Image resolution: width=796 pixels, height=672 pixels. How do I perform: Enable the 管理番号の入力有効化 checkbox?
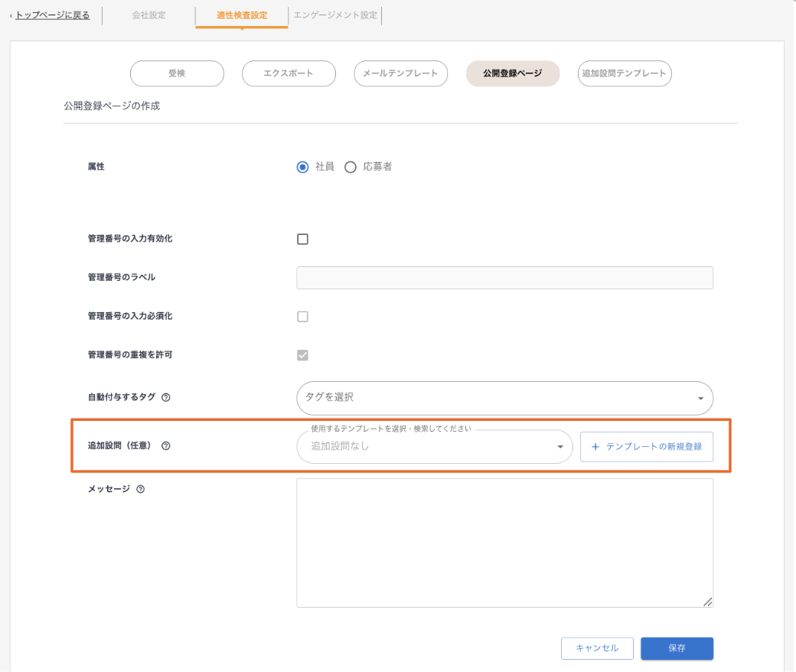pos(302,239)
